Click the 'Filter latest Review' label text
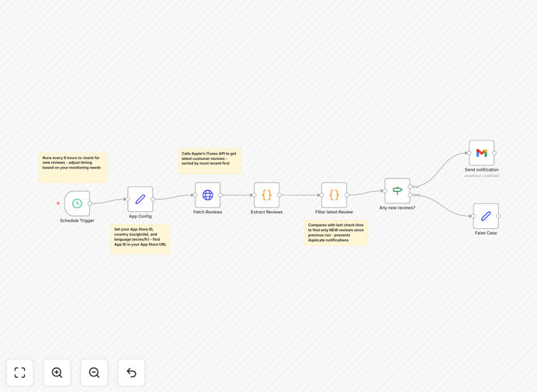537x392 pixels. click(334, 212)
